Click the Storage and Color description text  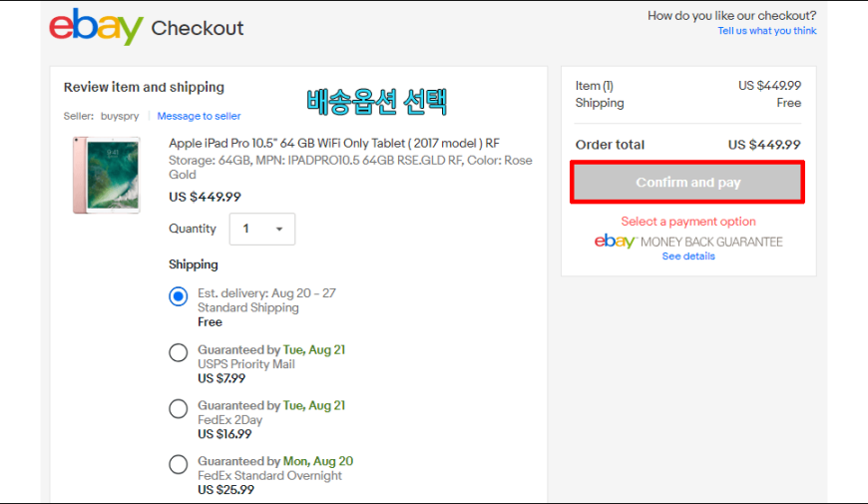click(x=350, y=168)
